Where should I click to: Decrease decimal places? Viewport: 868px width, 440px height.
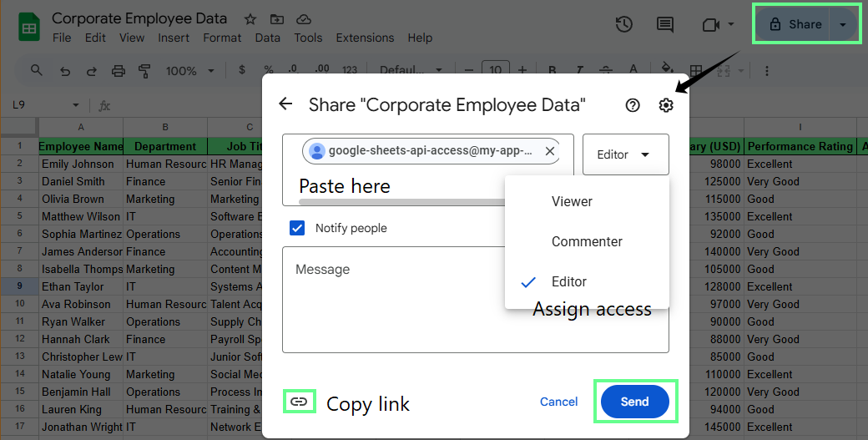pos(294,70)
